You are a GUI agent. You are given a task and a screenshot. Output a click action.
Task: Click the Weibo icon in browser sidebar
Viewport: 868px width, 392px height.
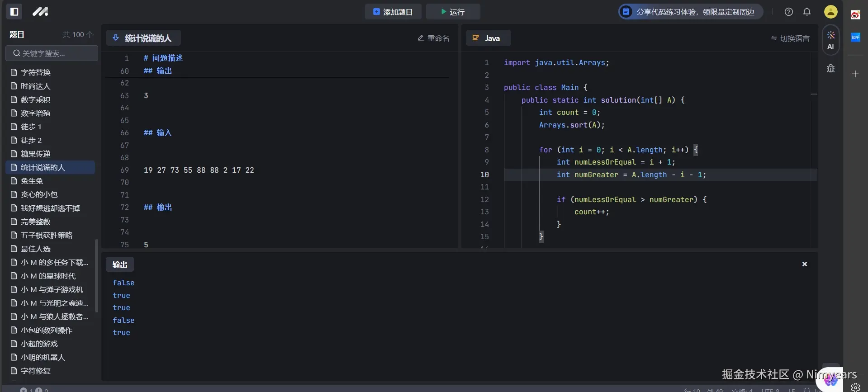[855, 15]
